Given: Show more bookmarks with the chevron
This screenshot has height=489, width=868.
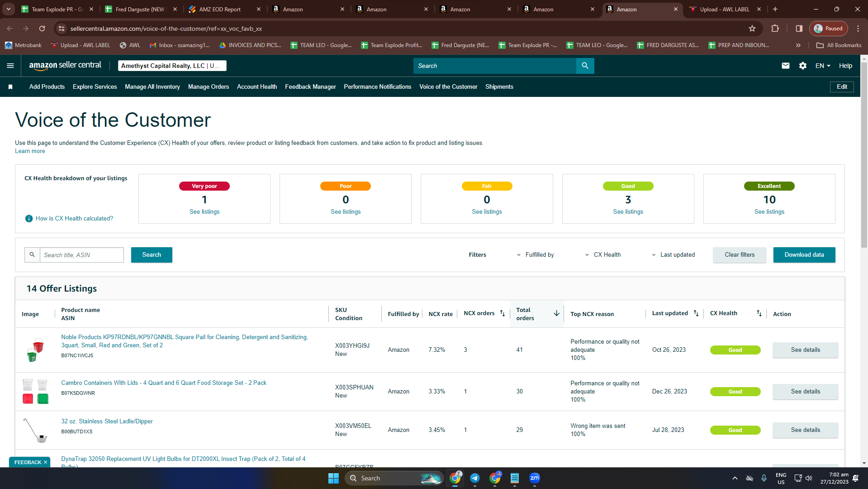Looking at the screenshot, I should [798, 45].
